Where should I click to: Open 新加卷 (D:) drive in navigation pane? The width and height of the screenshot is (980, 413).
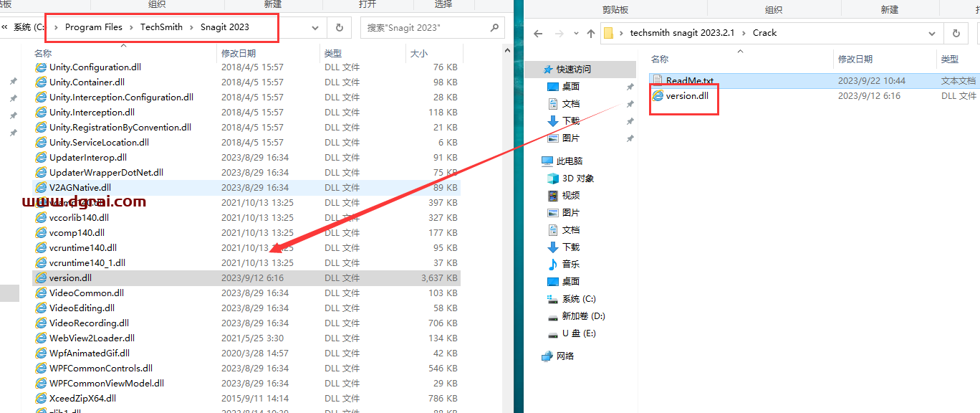[x=576, y=316]
